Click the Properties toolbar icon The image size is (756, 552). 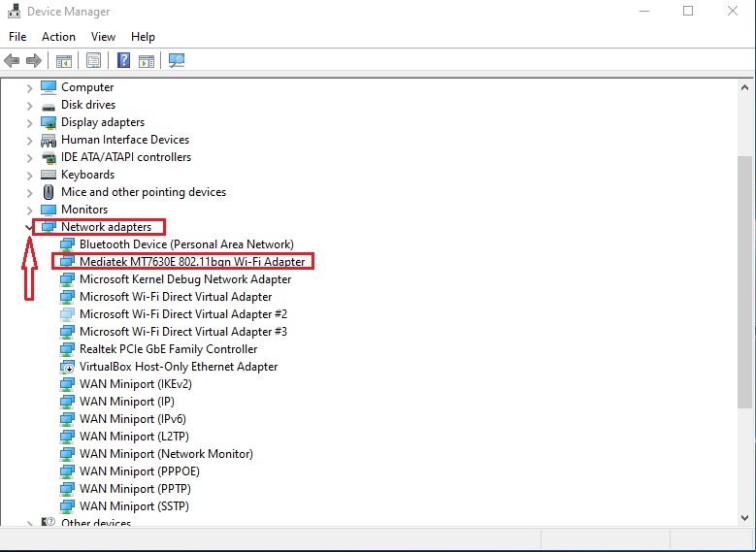point(93,60)
